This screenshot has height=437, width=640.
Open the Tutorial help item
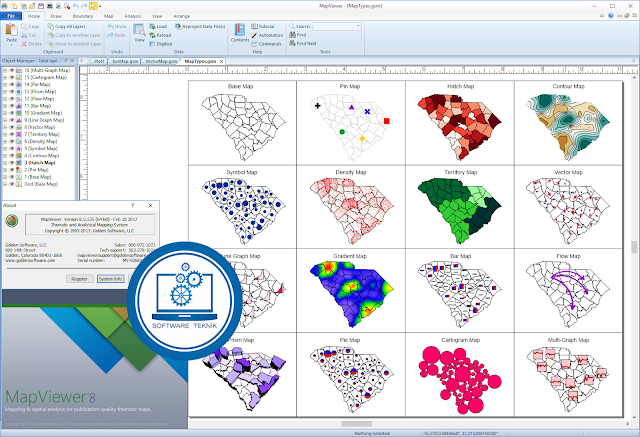(x=263, y=27)
